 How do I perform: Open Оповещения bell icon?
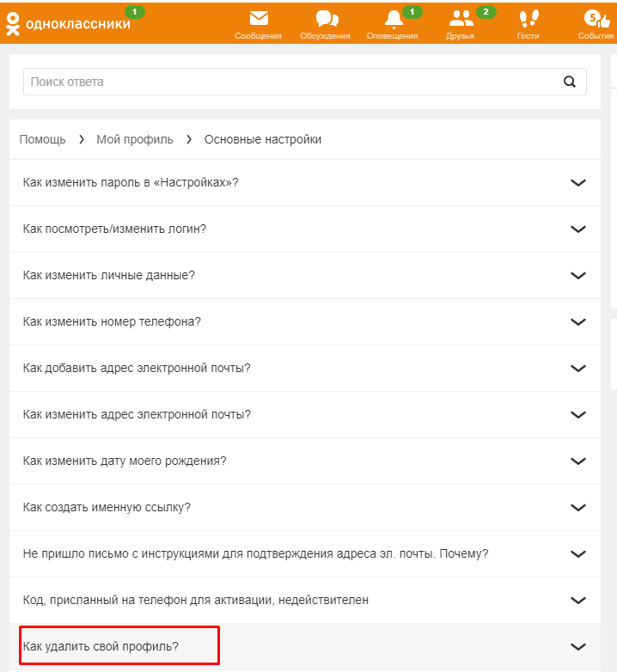click(394, 19)
